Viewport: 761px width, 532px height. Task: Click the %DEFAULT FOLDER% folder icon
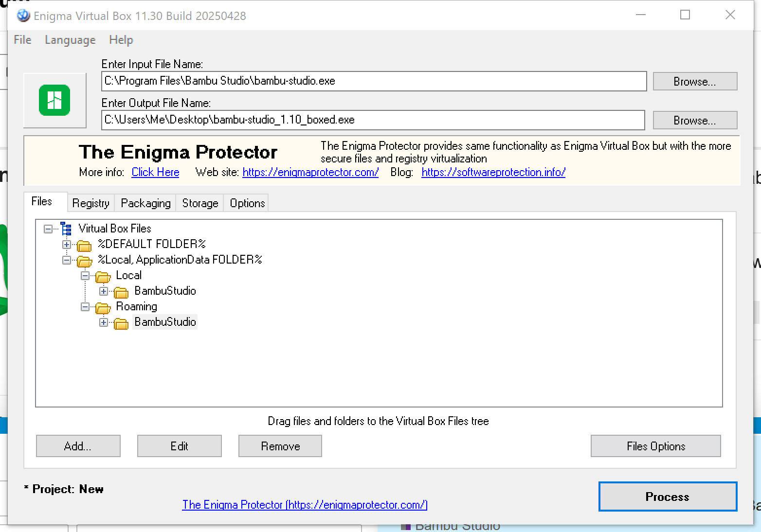click(x=84, y=245)
